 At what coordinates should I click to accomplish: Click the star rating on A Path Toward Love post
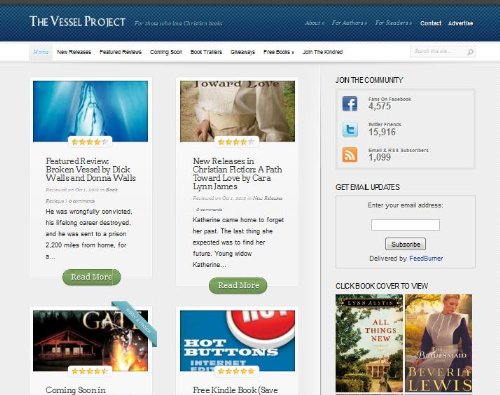pos(236,142)
